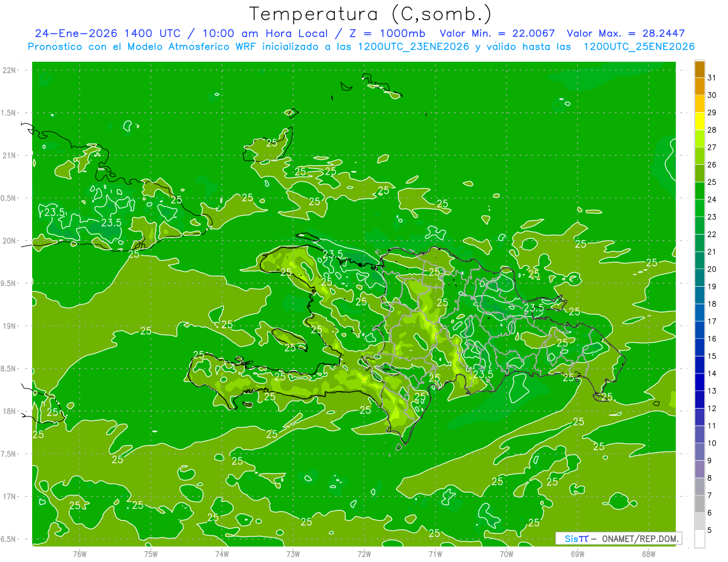Click the legend value 5 on color scale
728x562 pixels.
point(710,530)
